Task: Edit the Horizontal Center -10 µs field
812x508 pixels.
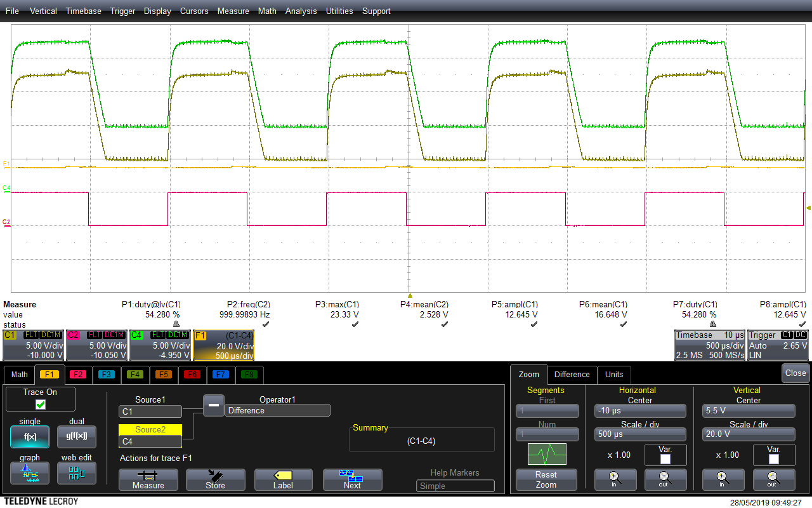Action: pyautogui.click(x=640, y=411)
